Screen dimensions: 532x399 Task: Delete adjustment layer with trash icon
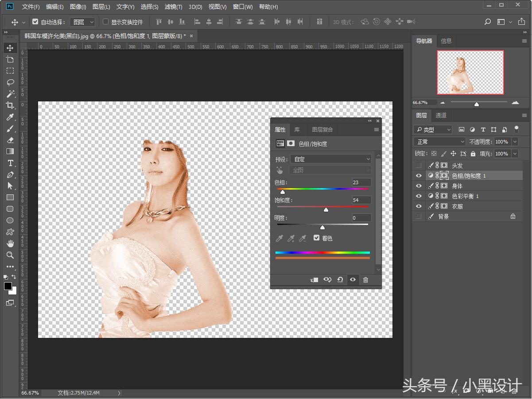365,280
